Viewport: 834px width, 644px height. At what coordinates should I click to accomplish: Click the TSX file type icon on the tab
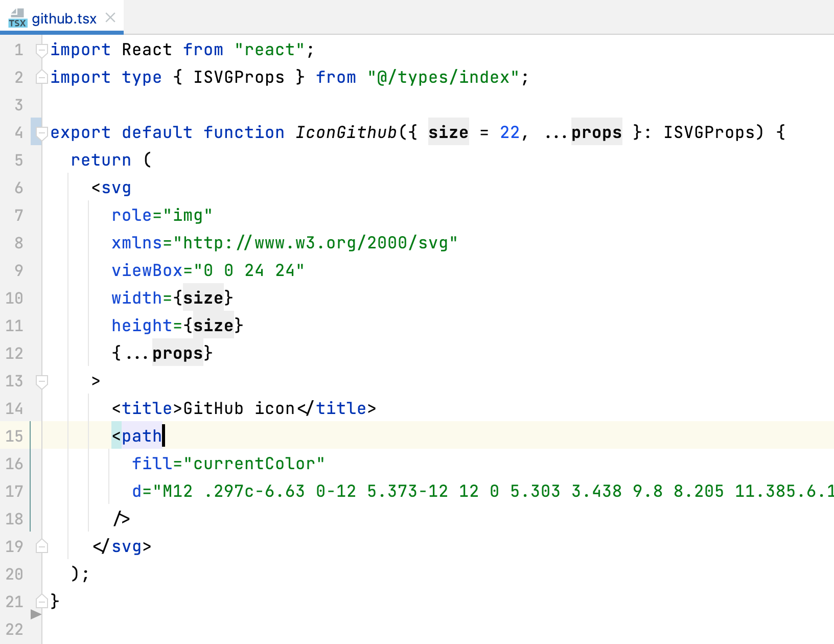pos(17,18)
